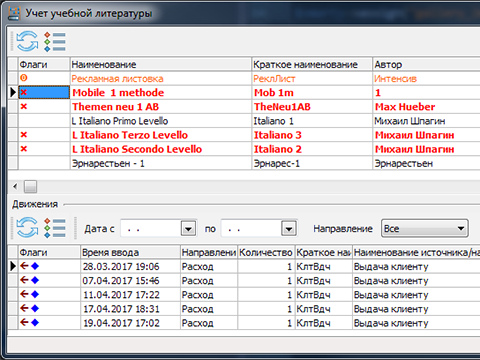
Task: Click into the по end date field
Action: [x=251, y=229]
